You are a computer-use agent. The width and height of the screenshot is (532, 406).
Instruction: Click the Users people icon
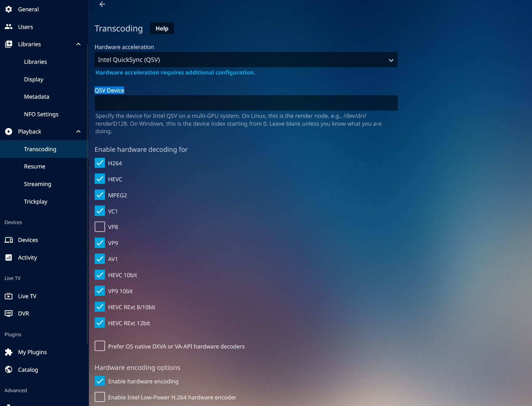[9, 27]
